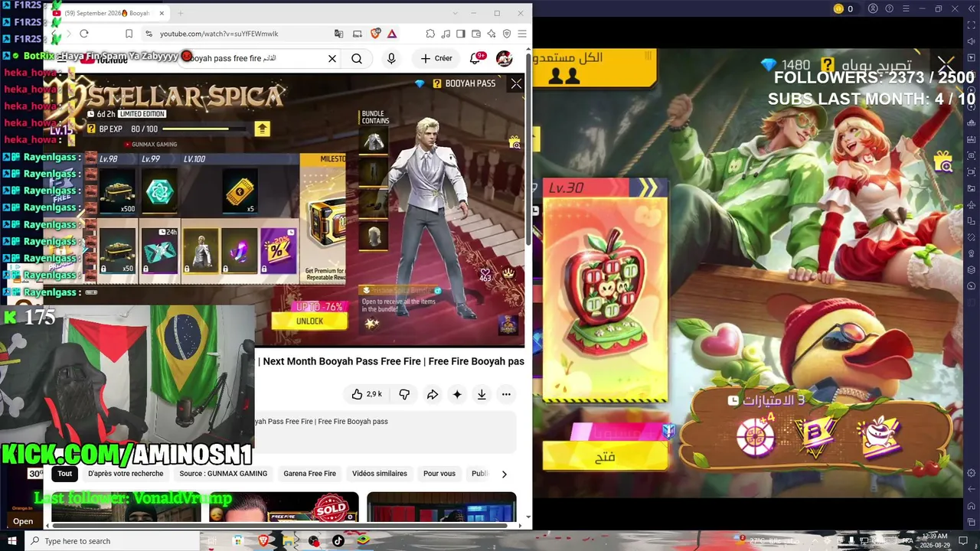Click the Créer button on YouTube
The width and height of the screenshot is (980, 551).
pos(436,58)
